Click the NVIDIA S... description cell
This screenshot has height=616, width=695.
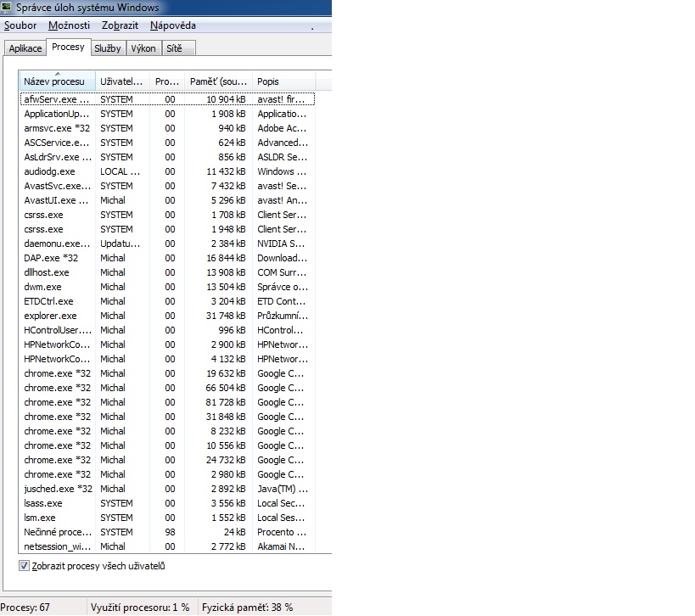[281, 244]
